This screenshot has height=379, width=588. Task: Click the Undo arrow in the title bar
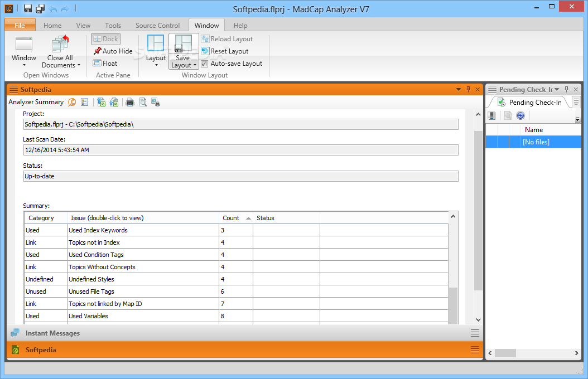[53, 8]
